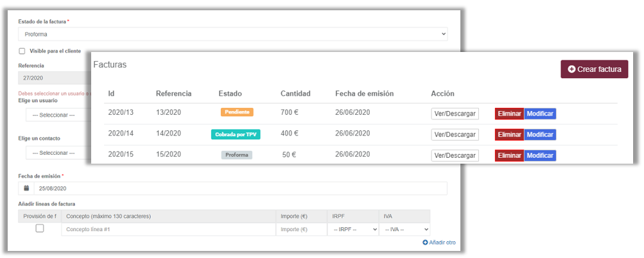
Task: Toggle Visible para el cliente checkbox
Action: tap(22, 51)
